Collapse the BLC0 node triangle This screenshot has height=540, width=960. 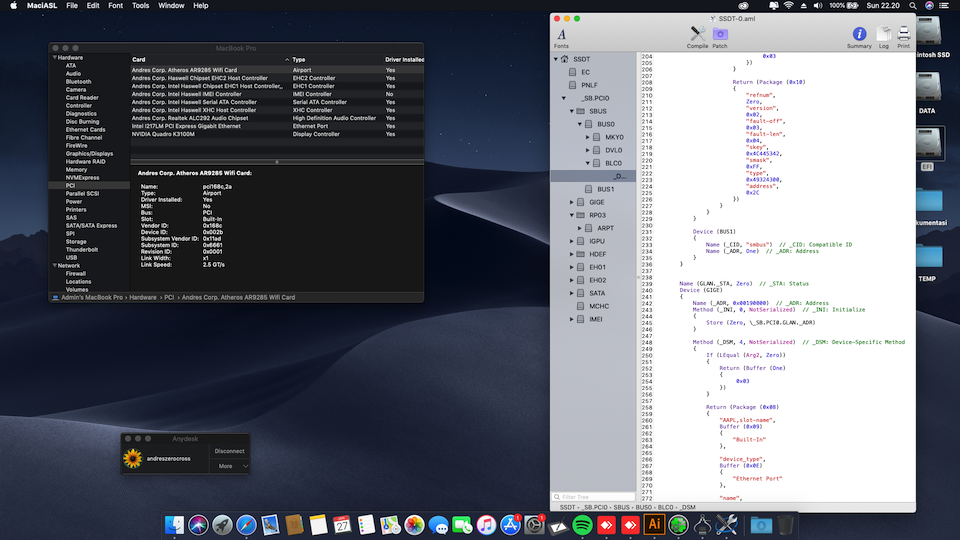point(588,163)
